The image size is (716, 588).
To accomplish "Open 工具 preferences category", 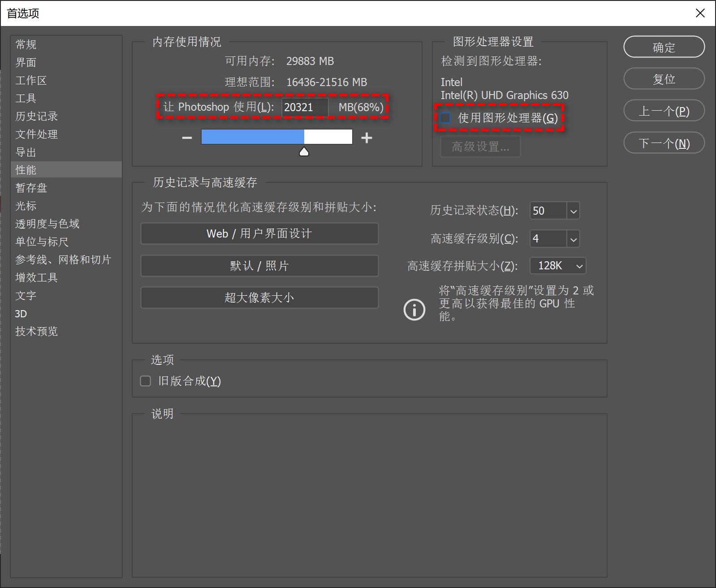I will (x=66, y=98).
